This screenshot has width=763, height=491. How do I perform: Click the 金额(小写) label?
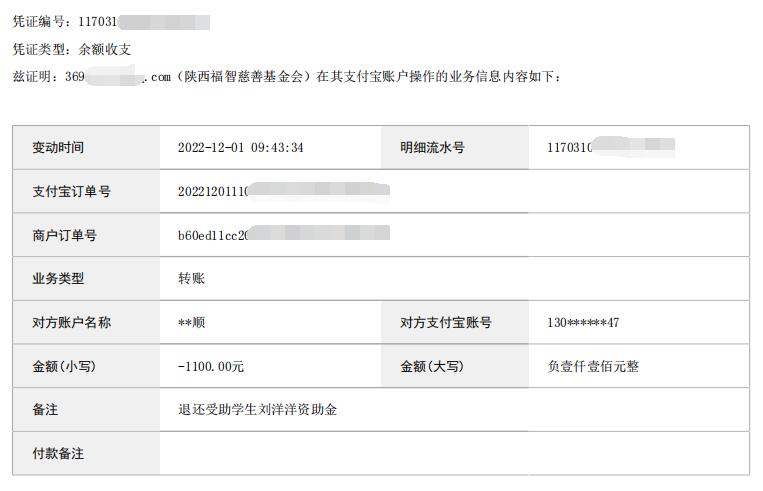pyautogui.click(x=64, y=366)
